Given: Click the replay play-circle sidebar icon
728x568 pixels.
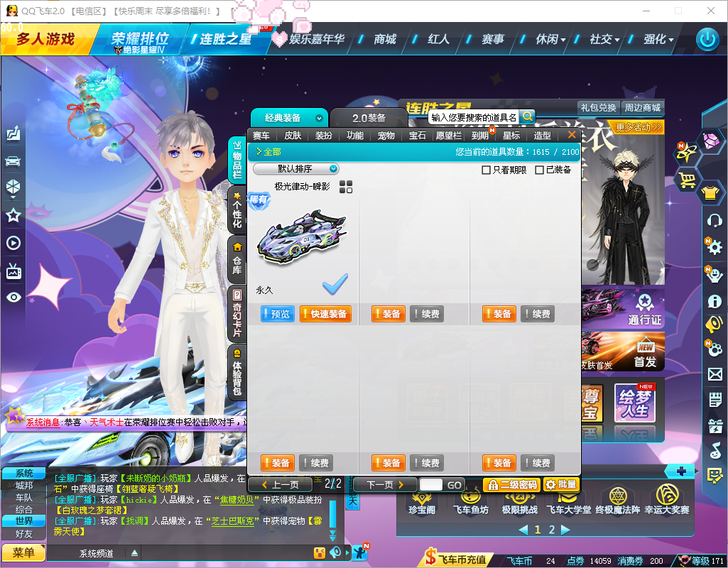Looking at the screenshot, I should pos(13,243).
